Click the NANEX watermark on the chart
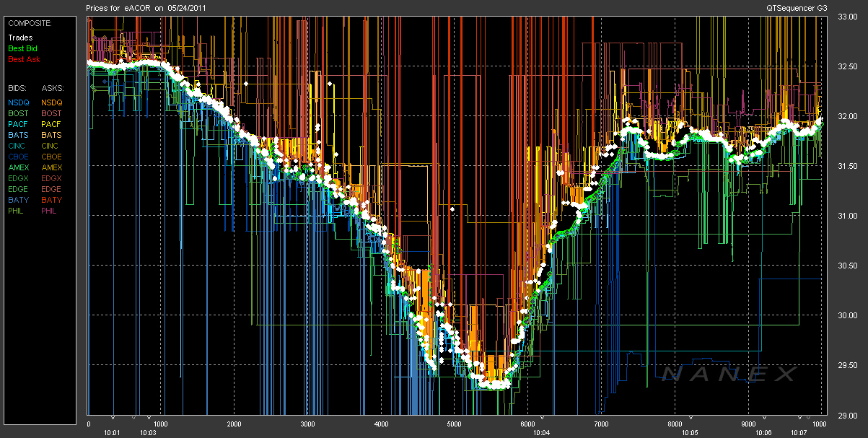This screenshot has height=438, width=868. 729,373
